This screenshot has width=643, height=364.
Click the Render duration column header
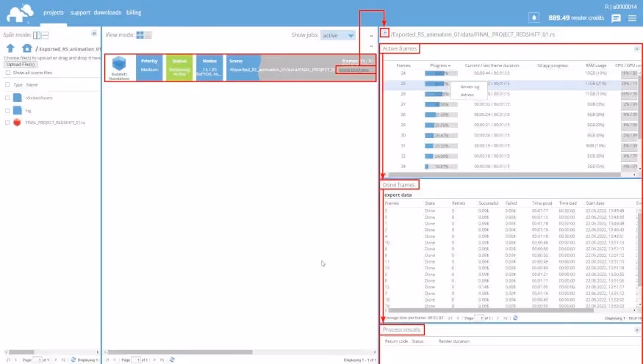click(x=454, y=341)
